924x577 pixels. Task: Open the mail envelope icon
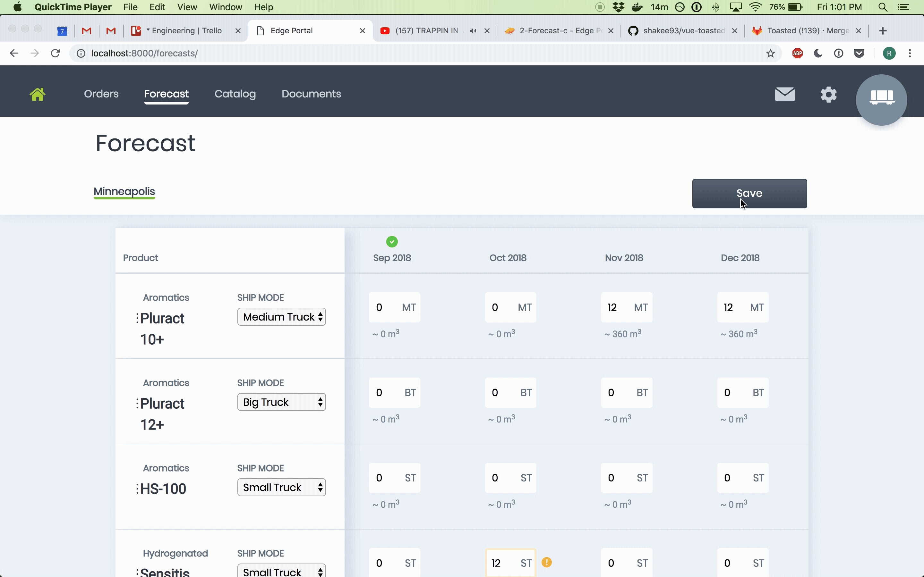coord(785,94)
